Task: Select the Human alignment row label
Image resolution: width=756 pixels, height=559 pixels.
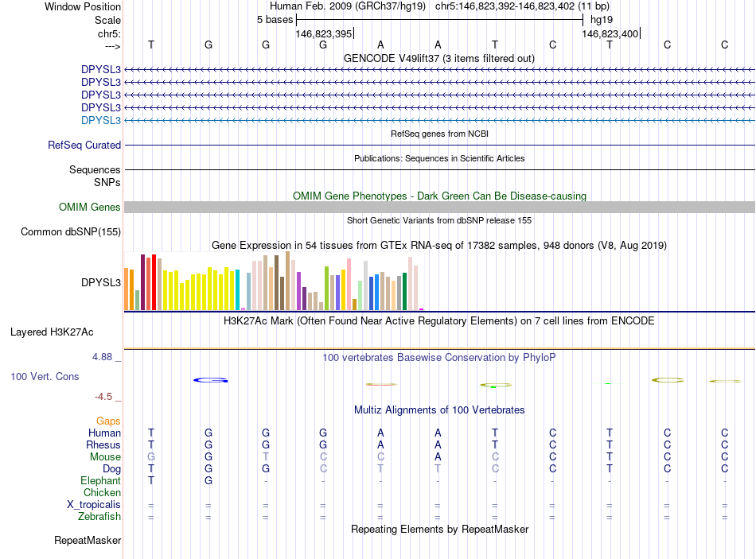Action: coord(104,433)
